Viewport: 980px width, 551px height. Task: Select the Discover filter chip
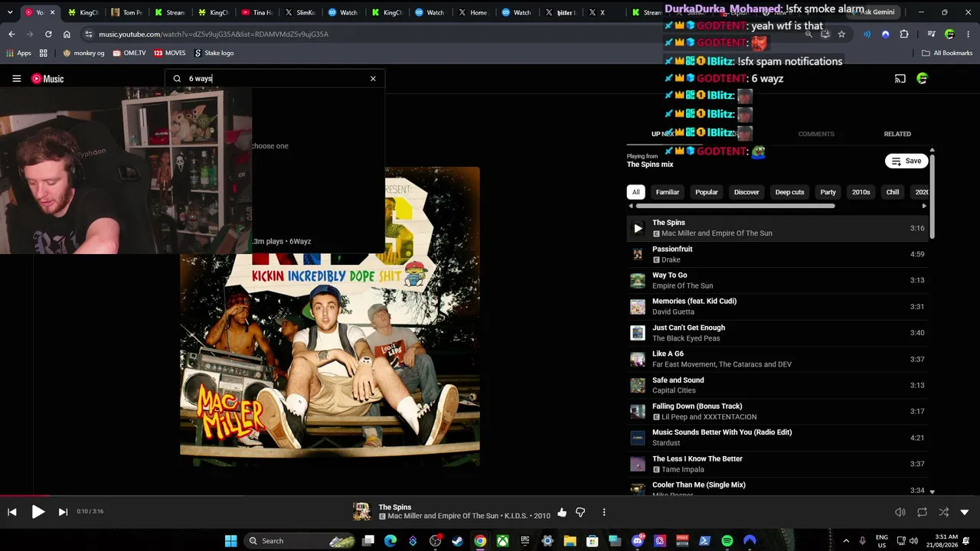pyautogui.click(x=746, y=192)
